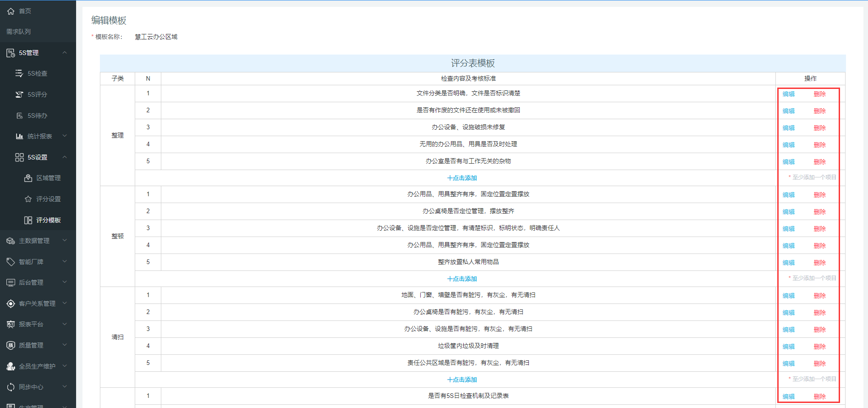Click the home icon in sidebar
868x408 pixels.
(x=11, y=11)
